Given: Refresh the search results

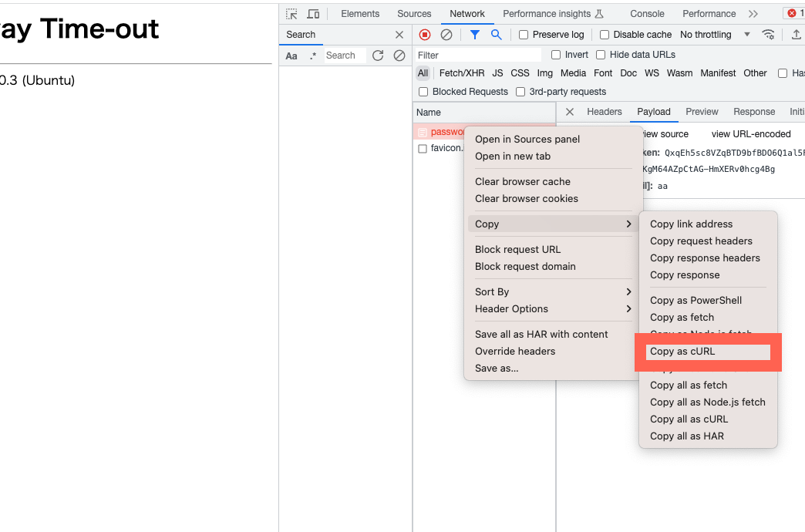Looking at the screenshot, I should click(x=378, y=56).
